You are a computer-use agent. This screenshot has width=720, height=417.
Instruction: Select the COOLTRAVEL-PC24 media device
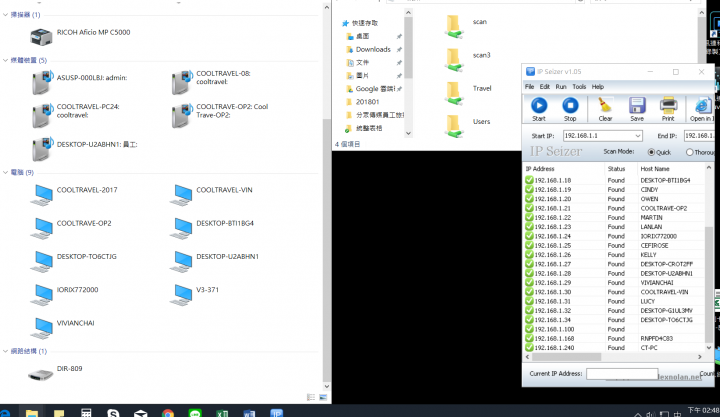(76, 115)
